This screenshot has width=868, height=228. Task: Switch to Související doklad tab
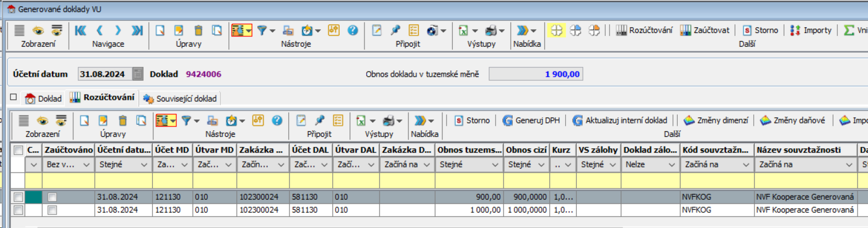click(x=180, y=98)
